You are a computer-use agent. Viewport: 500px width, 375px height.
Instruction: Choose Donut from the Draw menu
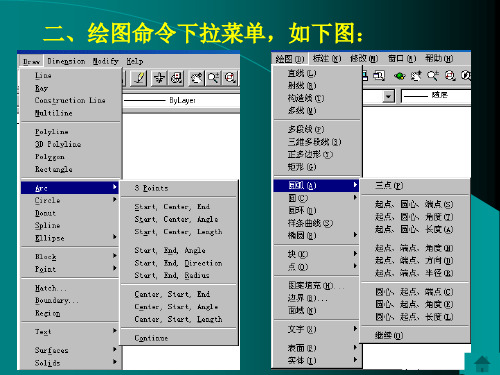[70, 213]
